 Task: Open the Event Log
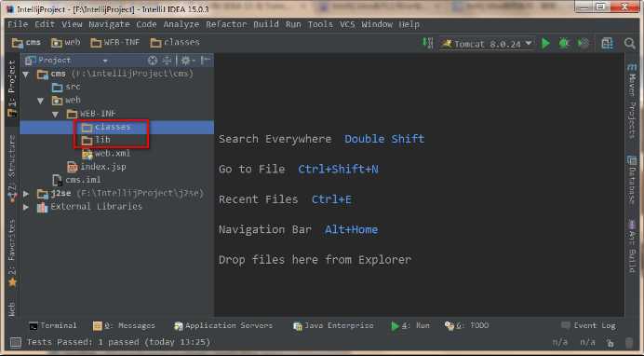coord(588,325)
